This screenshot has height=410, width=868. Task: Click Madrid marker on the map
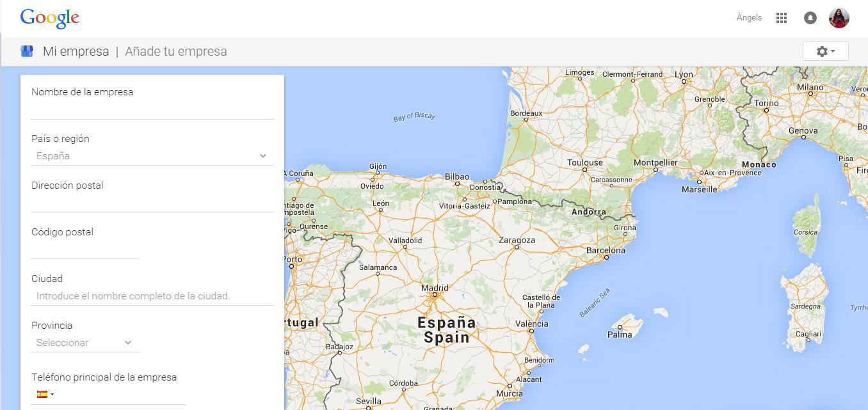point(434,296)
